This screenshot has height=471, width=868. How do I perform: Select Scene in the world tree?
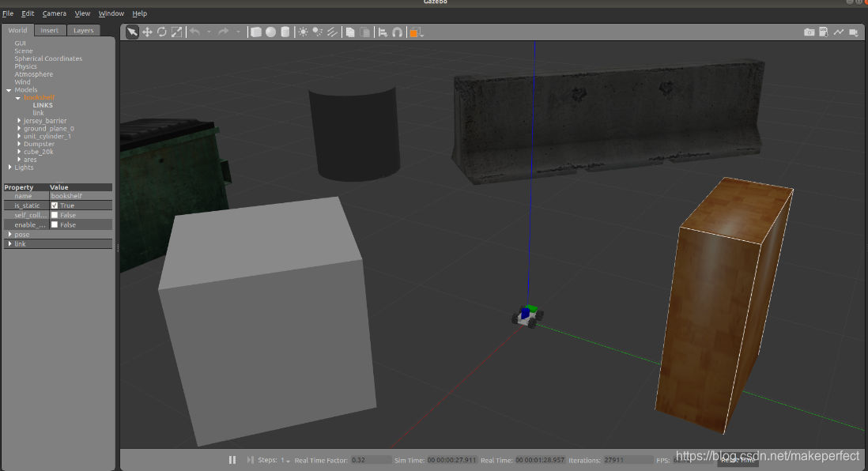point(23,51)
